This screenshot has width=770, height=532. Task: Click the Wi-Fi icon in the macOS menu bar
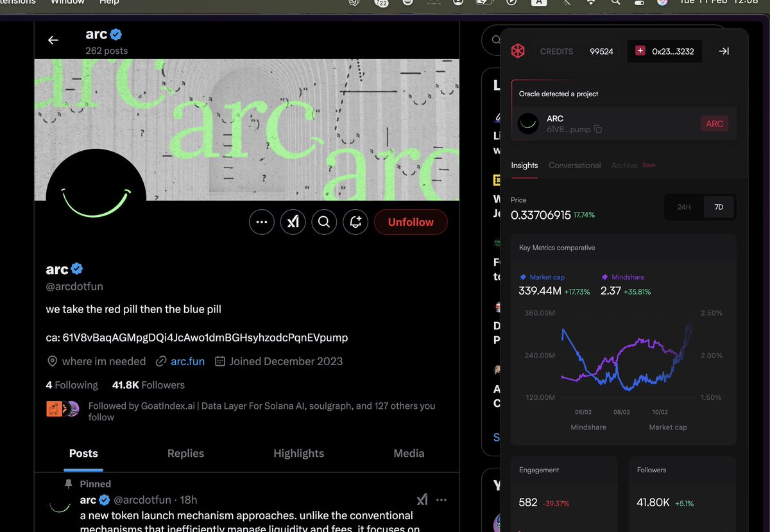(591, 3)
